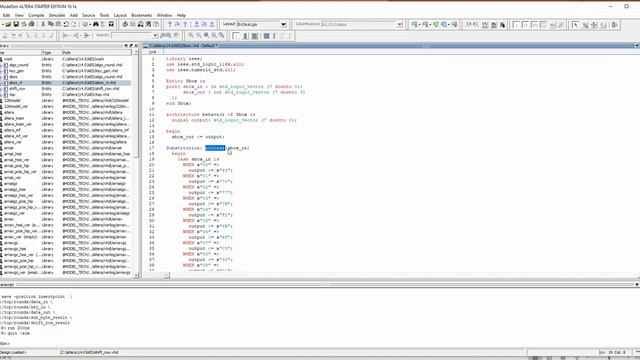
Task: Select the altera_mf library row
Action: (x=65, y=130)
